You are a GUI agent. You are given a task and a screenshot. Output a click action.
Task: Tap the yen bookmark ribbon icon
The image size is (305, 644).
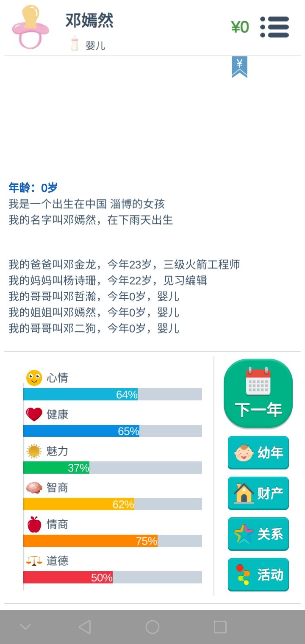[x=239, y=67]
